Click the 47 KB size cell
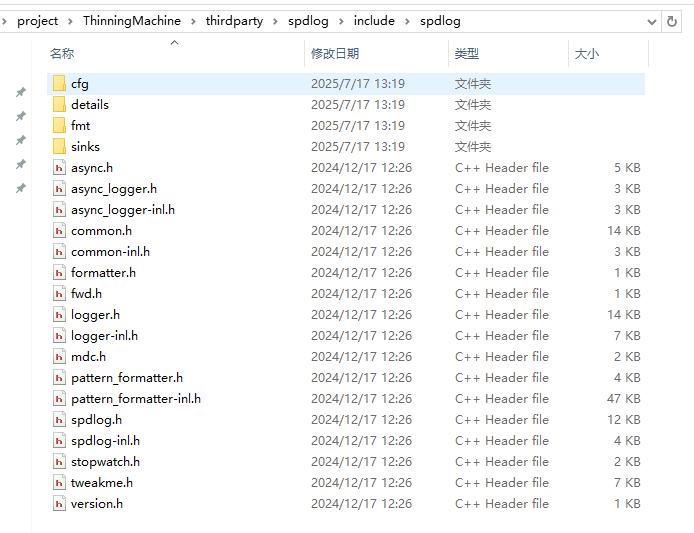 (x=624, y=398)
